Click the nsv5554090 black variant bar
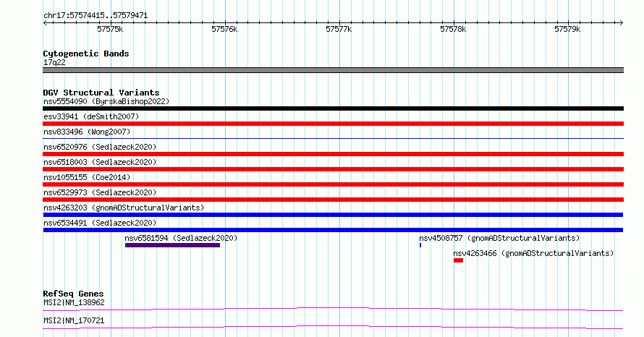The height and width of the screenshot is (337, 644). (333, 108)
